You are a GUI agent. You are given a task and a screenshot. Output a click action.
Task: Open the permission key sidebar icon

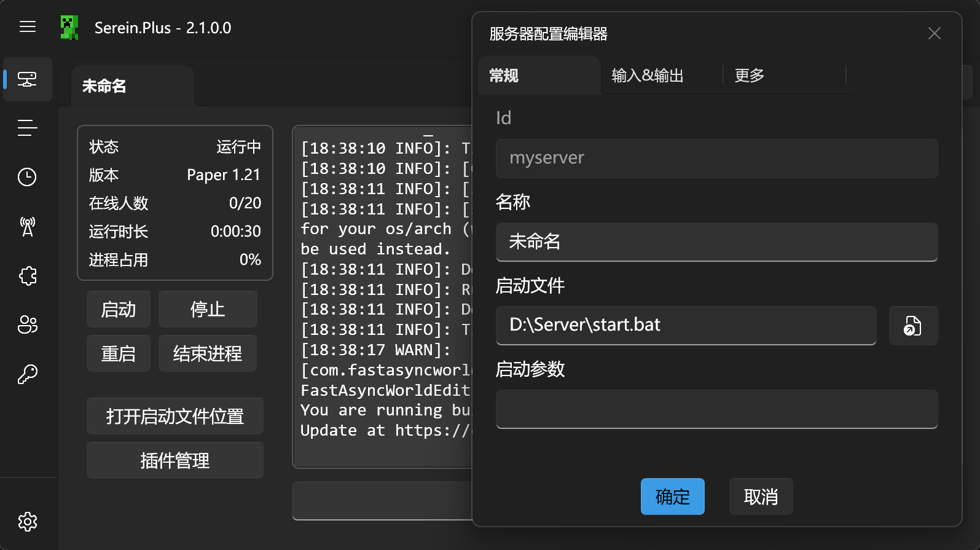click(28, 374)
